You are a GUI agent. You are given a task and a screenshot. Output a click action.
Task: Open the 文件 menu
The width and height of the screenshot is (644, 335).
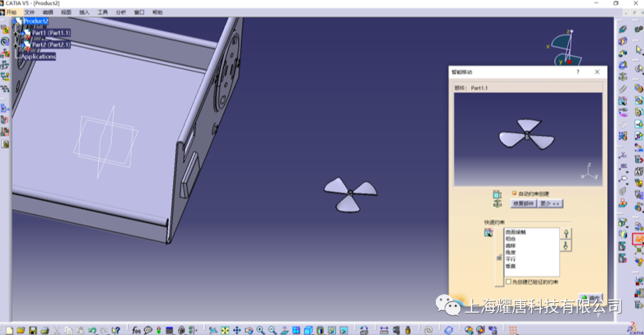point(30,13)
